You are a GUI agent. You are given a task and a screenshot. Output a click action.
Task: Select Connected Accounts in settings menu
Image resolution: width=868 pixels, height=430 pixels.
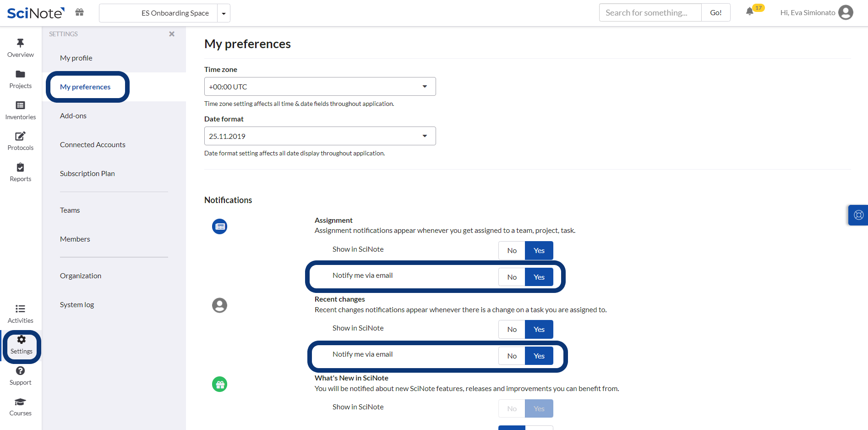pyautogui.click(x=93, y=145)
